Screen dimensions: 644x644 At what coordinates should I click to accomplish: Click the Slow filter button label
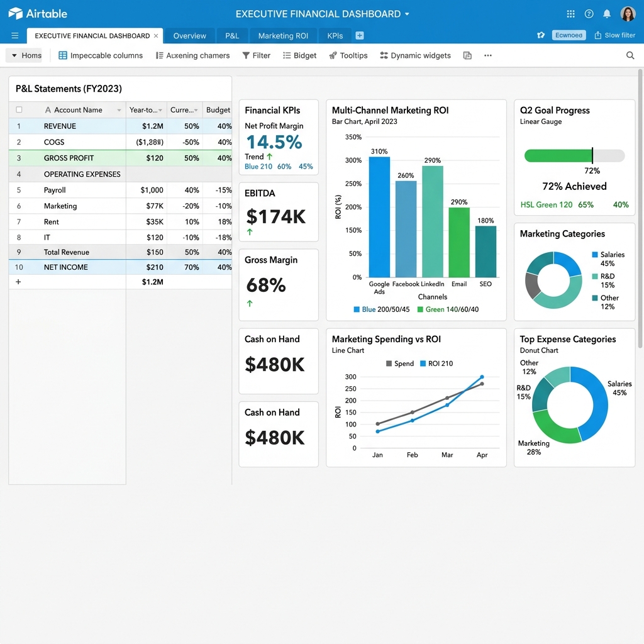click(x=619, y=35)
